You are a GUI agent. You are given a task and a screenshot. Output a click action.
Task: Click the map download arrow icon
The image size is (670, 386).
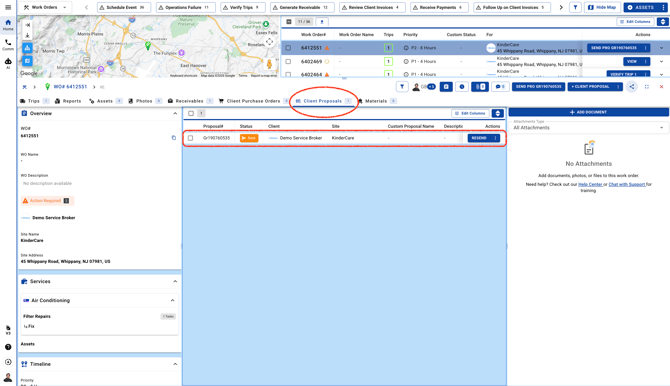coord(27,35)
